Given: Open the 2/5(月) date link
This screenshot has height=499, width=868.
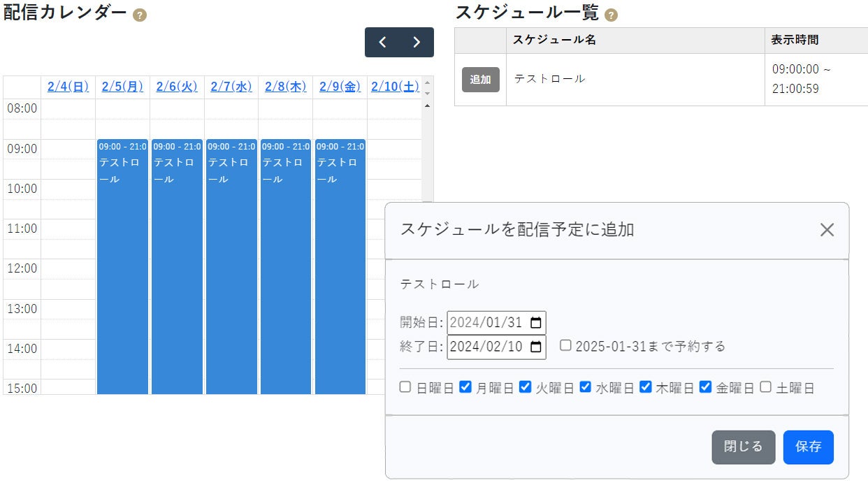Looking at the screenshot, I should 122,87.
